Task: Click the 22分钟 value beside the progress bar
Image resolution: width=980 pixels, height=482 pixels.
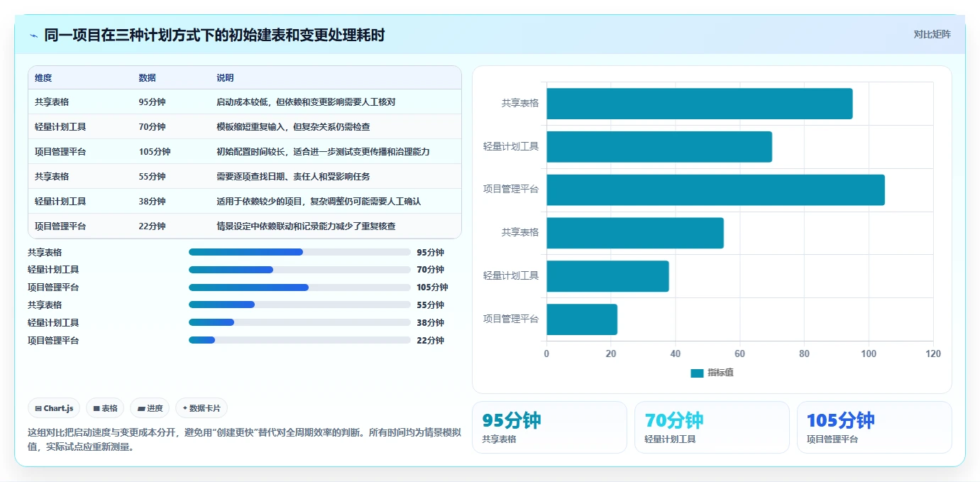Action: tap(430, 340)
